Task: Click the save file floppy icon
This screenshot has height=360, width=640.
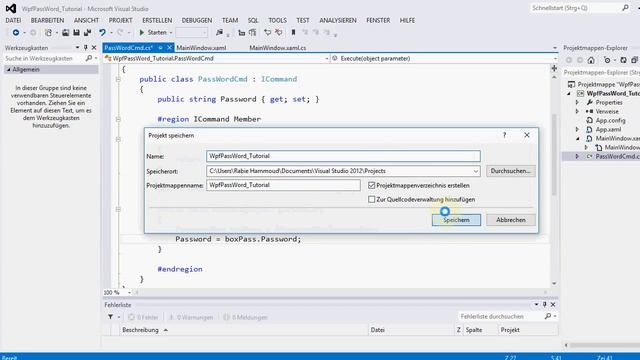Action: [x=76, y=32]
